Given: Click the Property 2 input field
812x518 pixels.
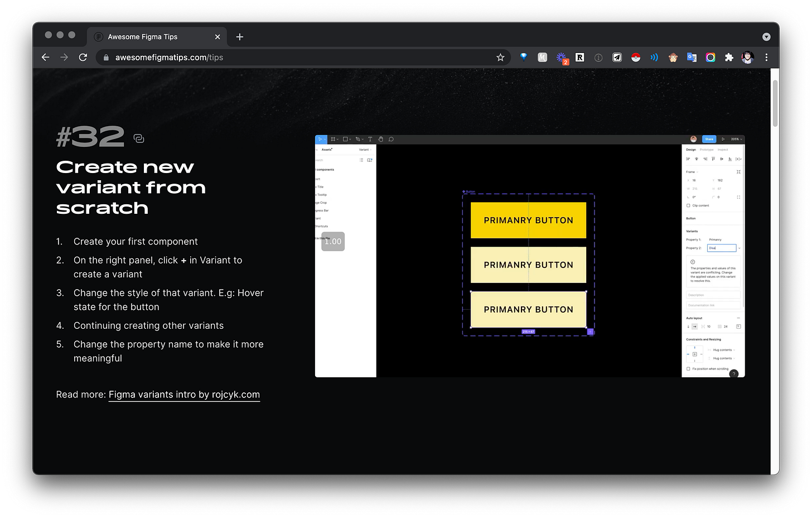Looking at the screenshot, I should coord(722,248).
